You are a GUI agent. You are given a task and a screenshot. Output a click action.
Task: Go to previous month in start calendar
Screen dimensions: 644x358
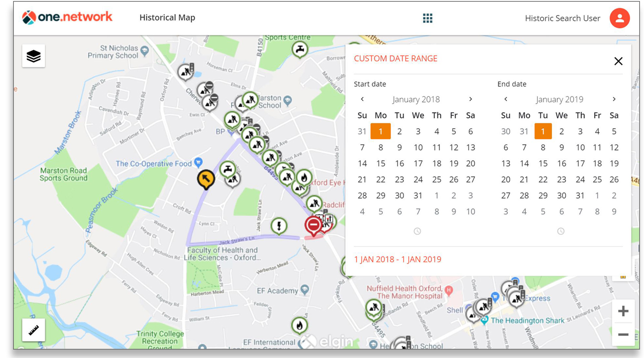[362, 99]
